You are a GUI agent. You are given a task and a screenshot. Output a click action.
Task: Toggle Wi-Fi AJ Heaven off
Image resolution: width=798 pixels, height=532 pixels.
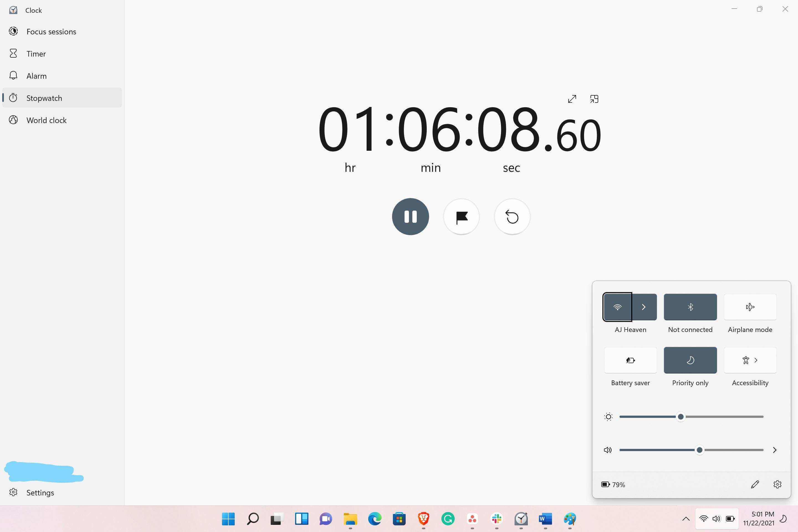pyautogui.click(x=617, y=307)
